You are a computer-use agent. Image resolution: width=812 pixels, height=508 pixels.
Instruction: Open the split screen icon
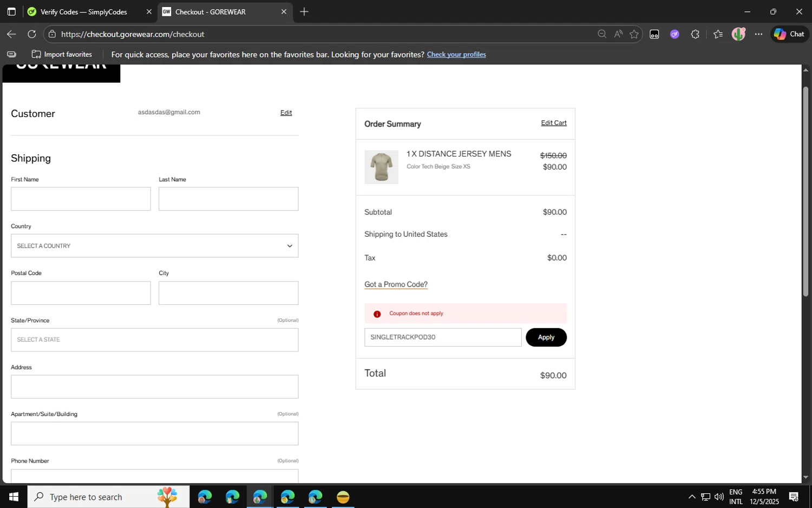[654, 34]
